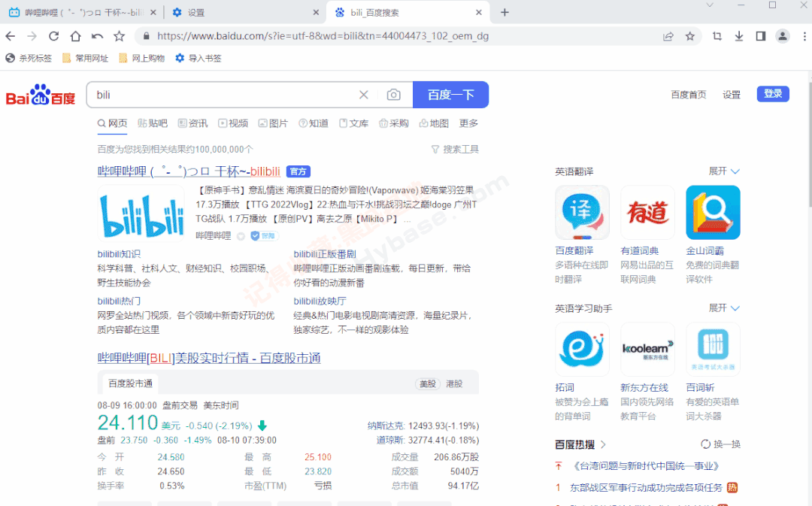Viewport: 812px width, 506px height.
Task: Open the browser home page icon
Action: [76, 36]
